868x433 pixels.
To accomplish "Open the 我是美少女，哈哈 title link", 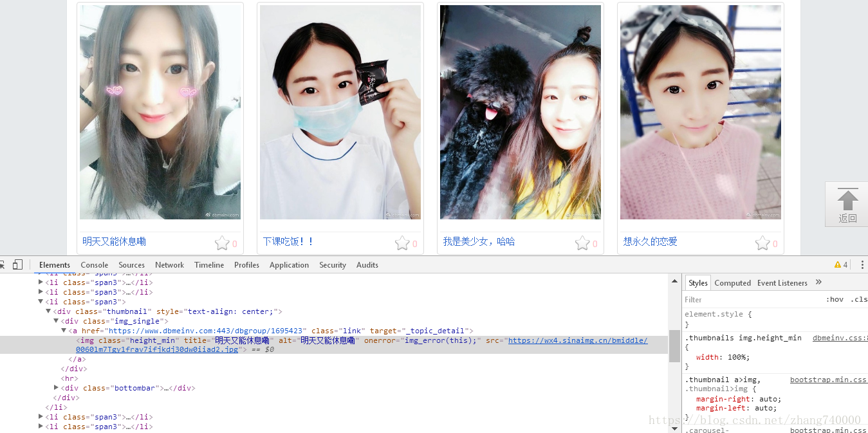I will [479, 241].
